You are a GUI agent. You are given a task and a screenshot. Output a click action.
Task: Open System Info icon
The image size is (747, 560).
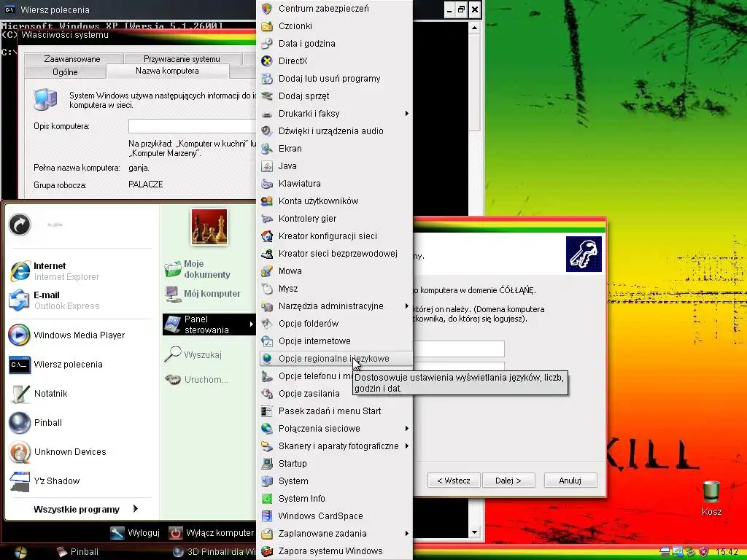[x=267, y=499]
